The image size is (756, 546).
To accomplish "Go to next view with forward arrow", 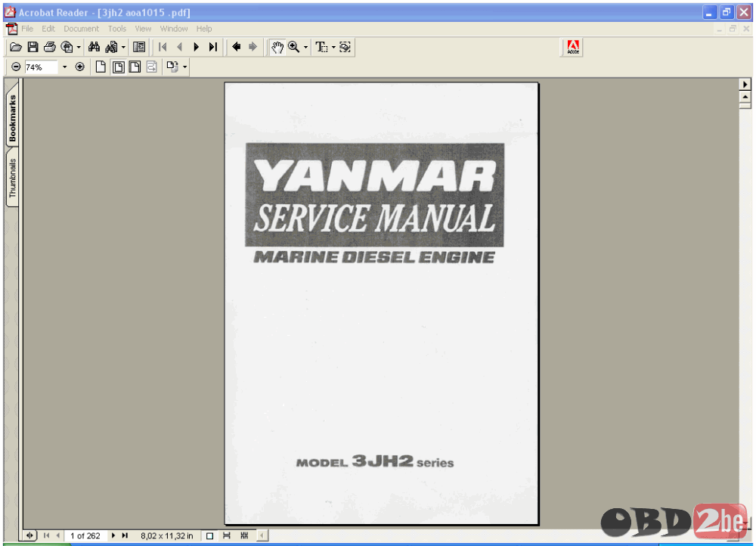I will [x=253, y=47].
